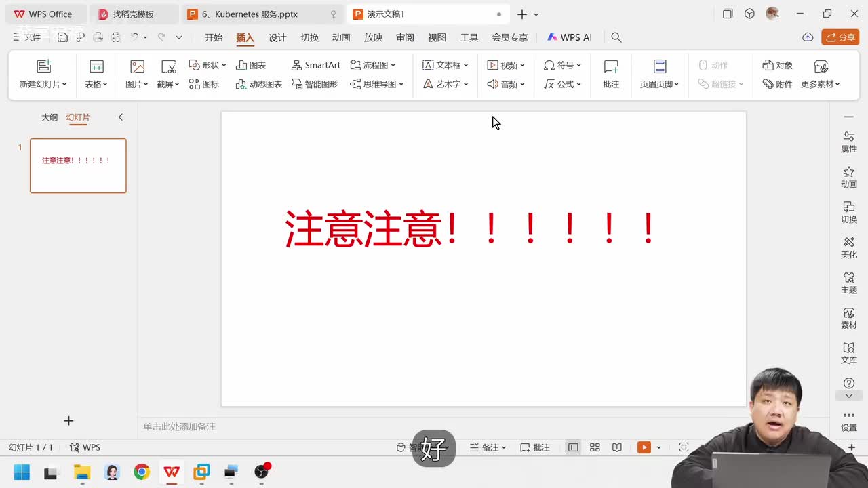The height and width of the screenshot is (488, 868).
Task: Click 批注 comments in status bar
Action: pos(535,447)
